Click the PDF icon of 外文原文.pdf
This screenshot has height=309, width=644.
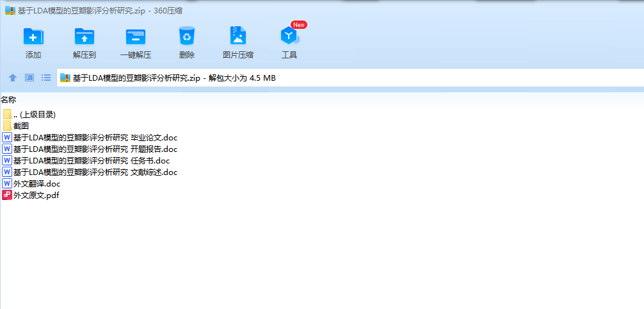pos(7,195)
